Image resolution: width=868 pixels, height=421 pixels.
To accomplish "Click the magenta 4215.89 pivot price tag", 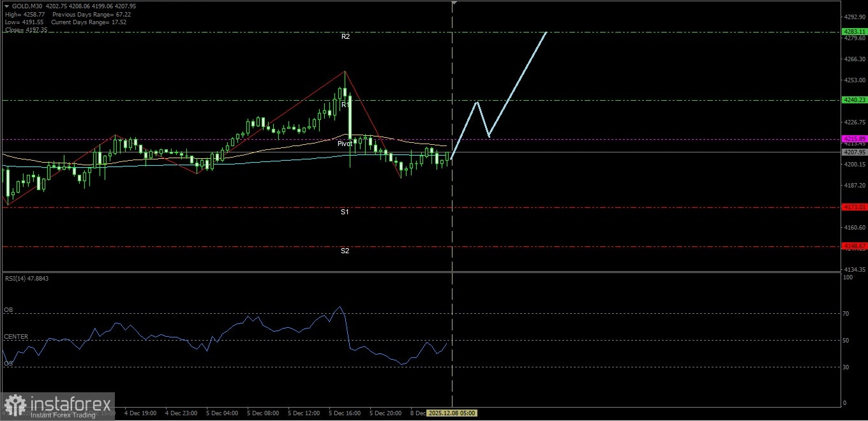I will coord(854,139).
